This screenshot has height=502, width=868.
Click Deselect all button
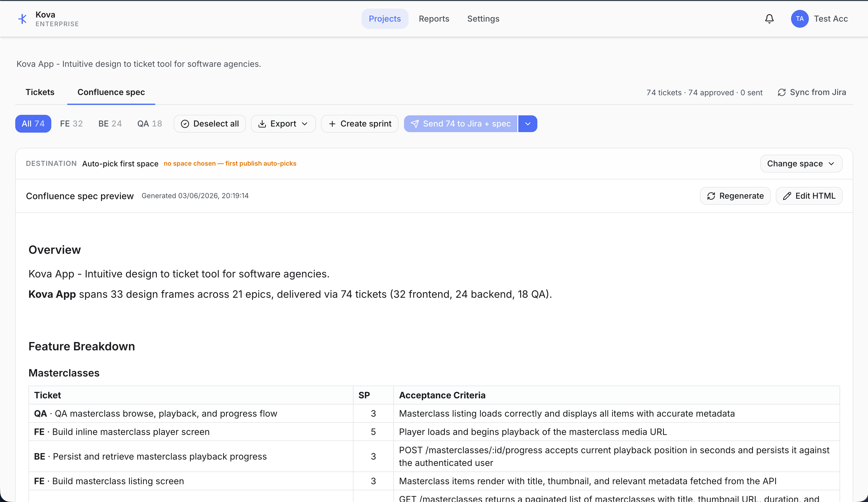pos(210,124)
